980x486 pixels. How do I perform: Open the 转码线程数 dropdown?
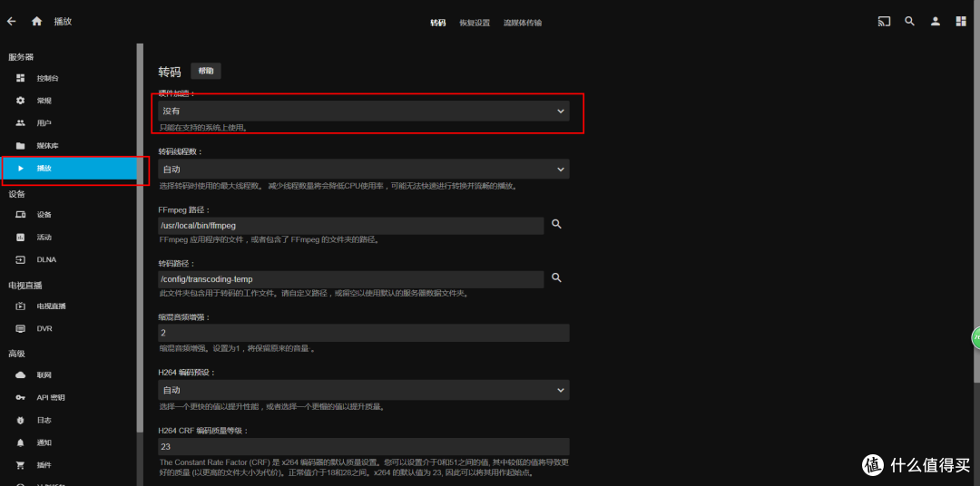(x=363, y=169)
